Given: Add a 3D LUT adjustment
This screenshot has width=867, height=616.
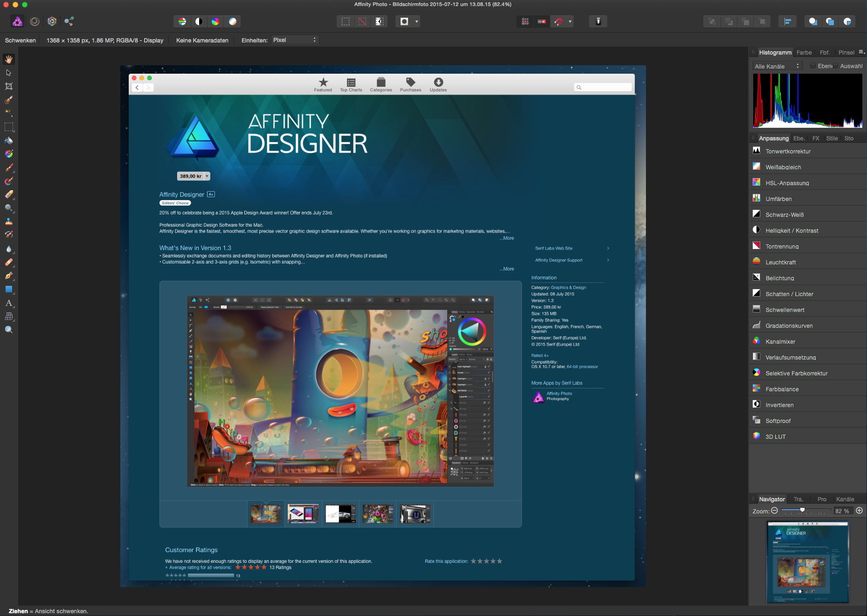Looking at the screenshot, I should click(x=808, y=436).
